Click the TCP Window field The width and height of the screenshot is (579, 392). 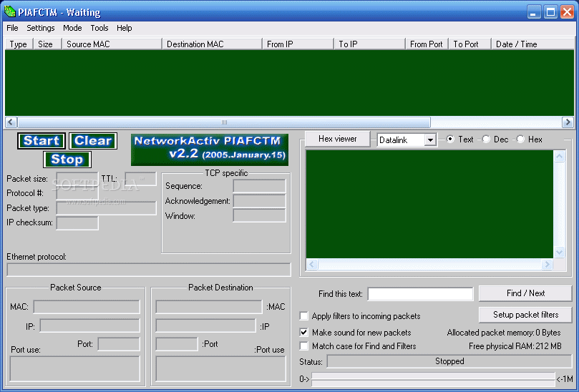point(259,215)
